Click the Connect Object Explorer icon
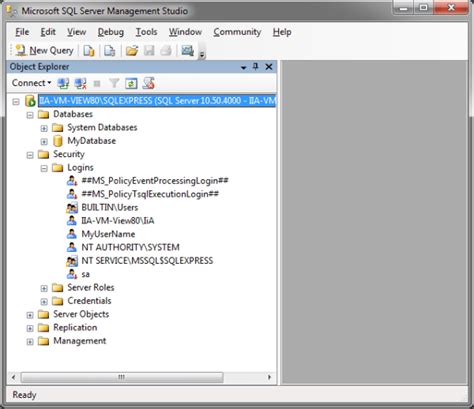 (63, 83)
